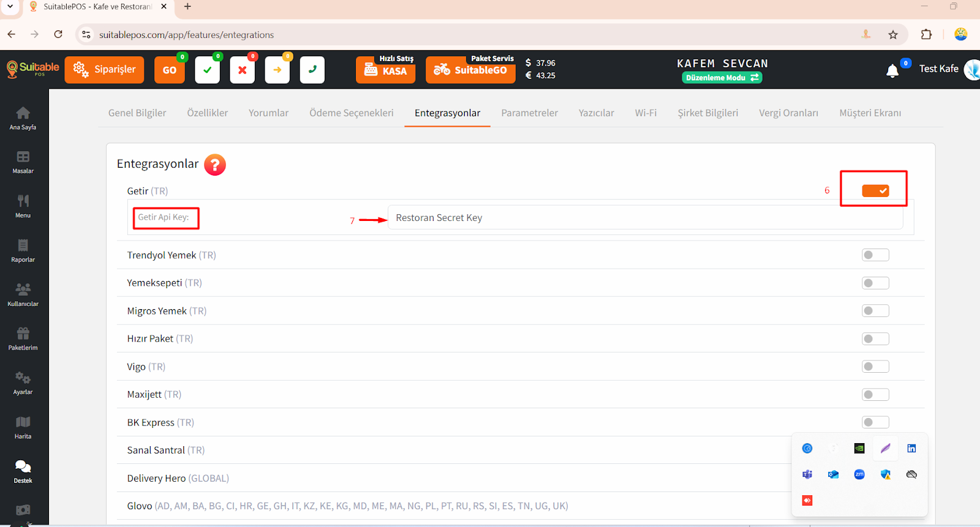Click the Siparişler orders button
The width and height of the screenshot is (980, 527).
[x=104, y=70]
